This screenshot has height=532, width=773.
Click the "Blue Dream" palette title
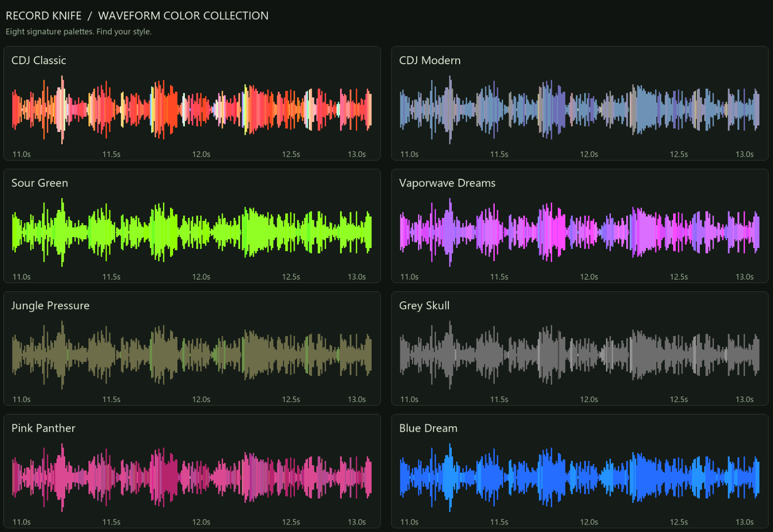coord(429,428)
